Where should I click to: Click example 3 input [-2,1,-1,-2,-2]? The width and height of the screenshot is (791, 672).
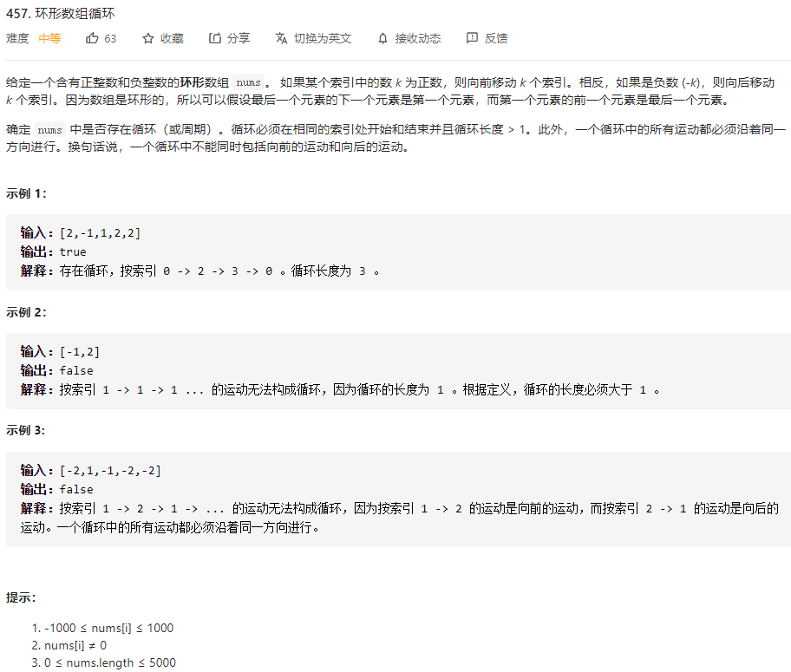click(x=110, y=471)
